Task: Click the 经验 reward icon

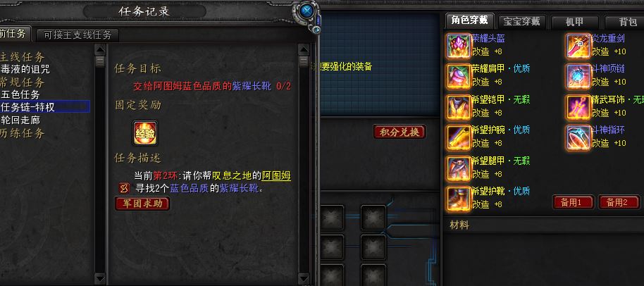Action: (x=145, y=133)
